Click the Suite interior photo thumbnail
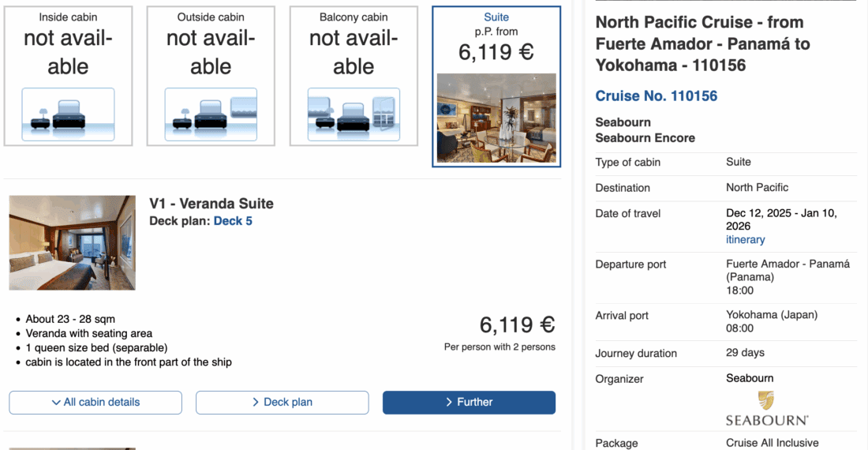The height and width of the screenshot is (450, 868). [x=496, y=118]
